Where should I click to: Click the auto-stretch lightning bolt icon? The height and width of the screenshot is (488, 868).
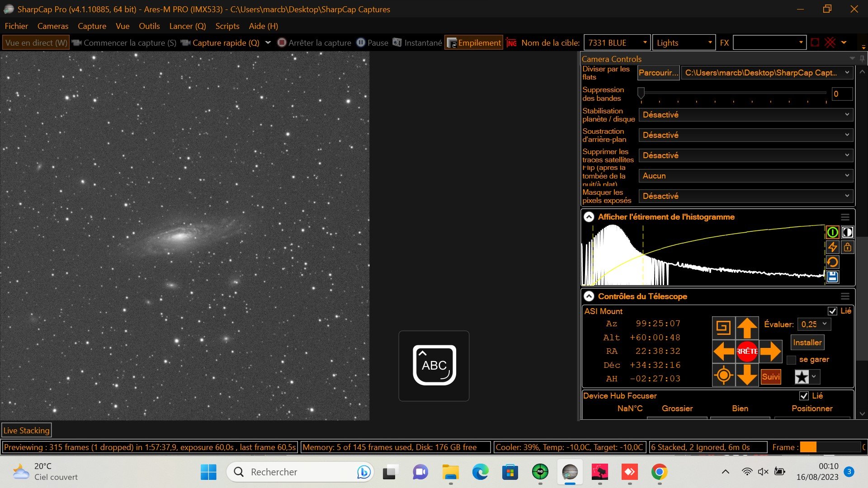(x=832, y=247)
